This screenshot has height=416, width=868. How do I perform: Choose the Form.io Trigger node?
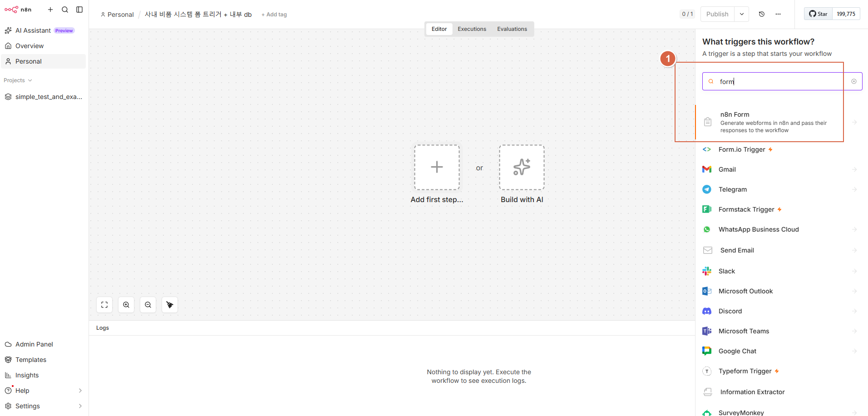[779, 149]
